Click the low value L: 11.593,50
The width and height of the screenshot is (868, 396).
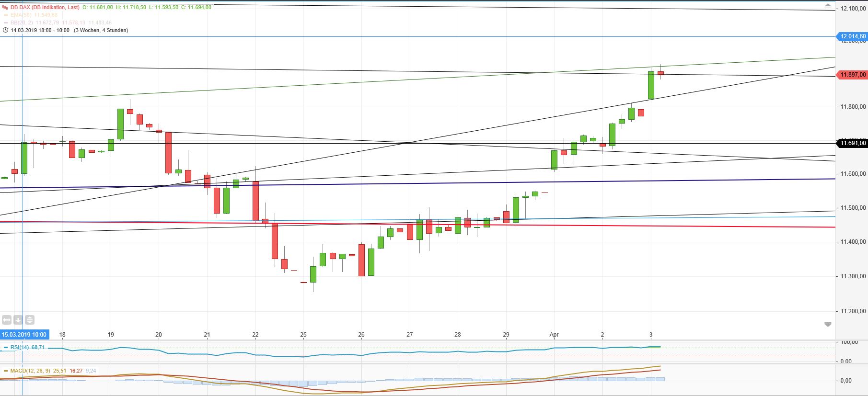point(163,7)
